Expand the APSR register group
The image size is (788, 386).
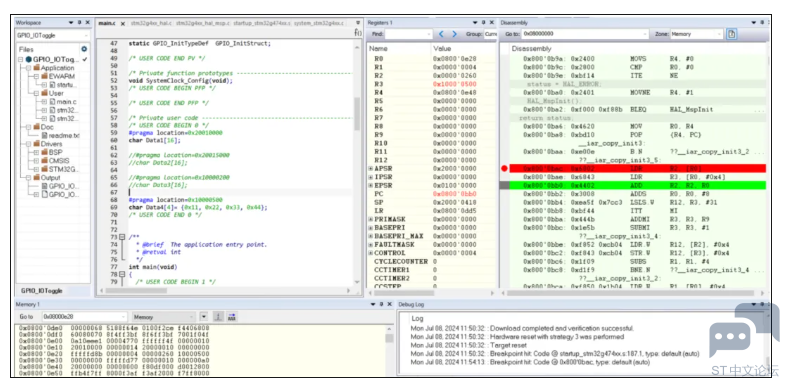pyautogui.click(x=371, y=168)
